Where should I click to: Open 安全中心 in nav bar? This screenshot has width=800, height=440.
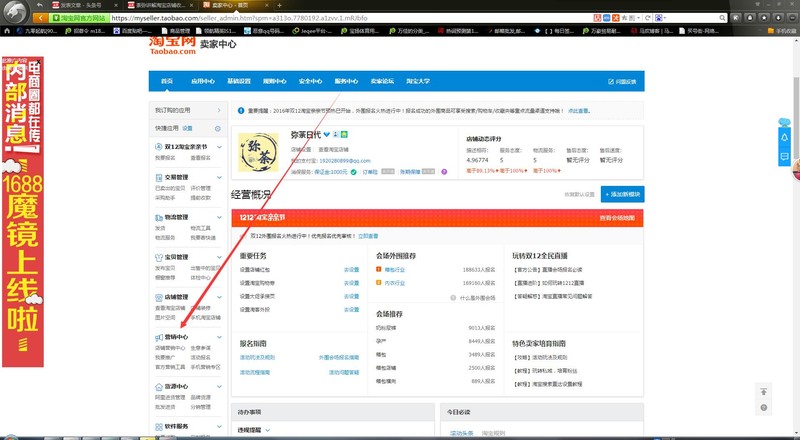[310, 81]
